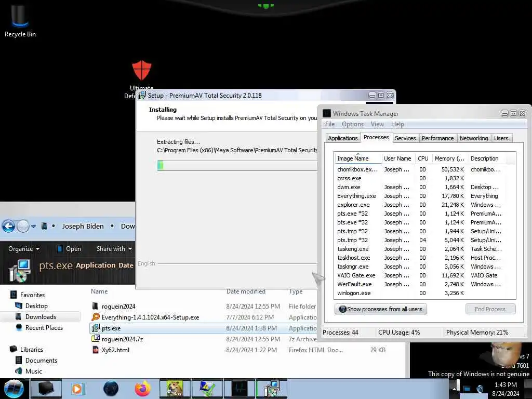This screenshot has height=399, width=532.
Task: Click Show processes from all users button
Action: pyautogui.click(x=380, y=309)
